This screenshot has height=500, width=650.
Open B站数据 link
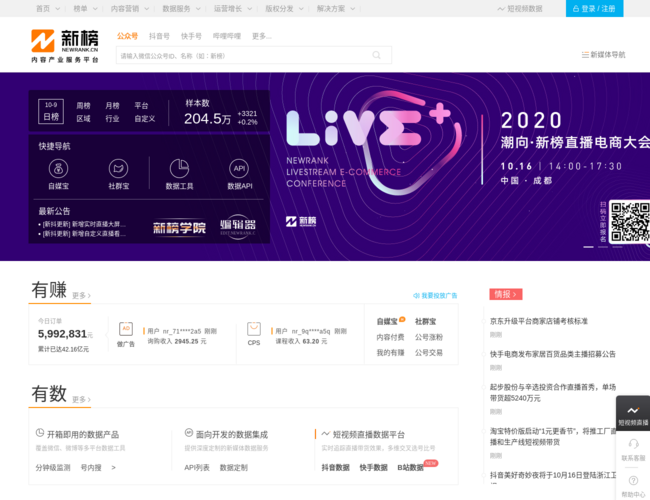point(410,468)
